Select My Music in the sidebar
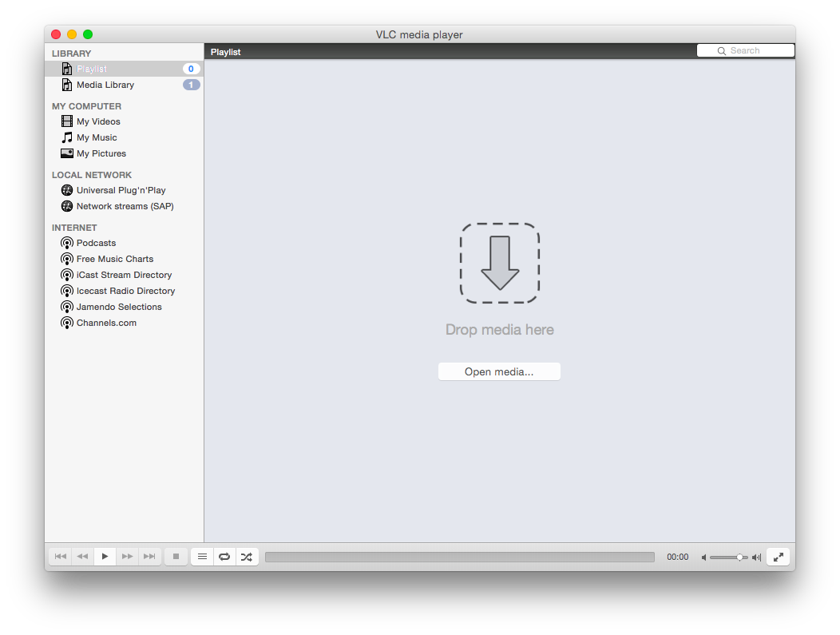The image size is (840, 635). (124, 137)
